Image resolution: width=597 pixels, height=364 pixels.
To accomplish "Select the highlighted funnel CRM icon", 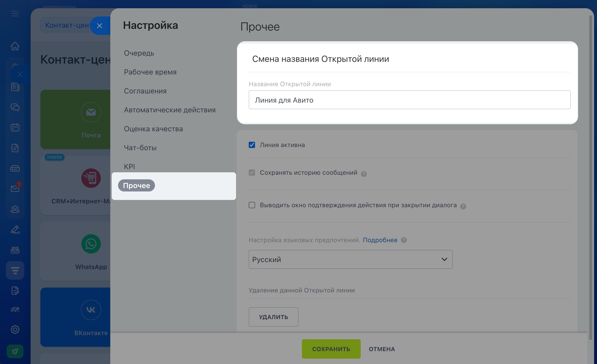I will tap(15, 270).
